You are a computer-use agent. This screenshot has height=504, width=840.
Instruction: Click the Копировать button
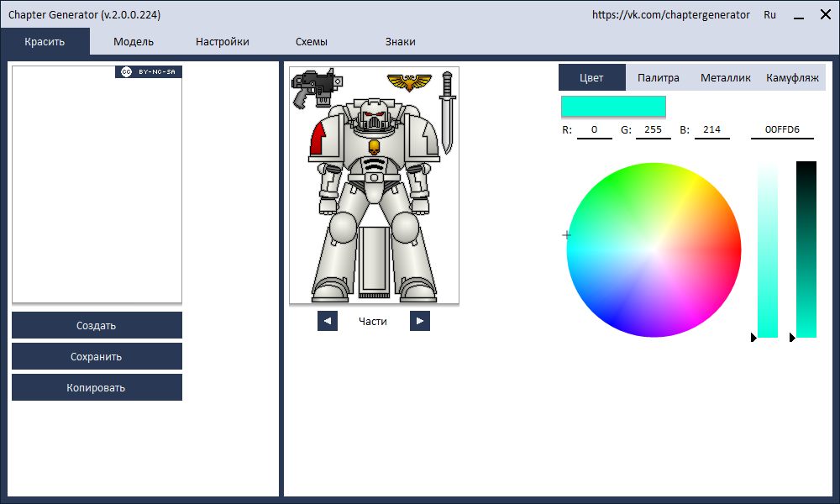coord(97,387)
